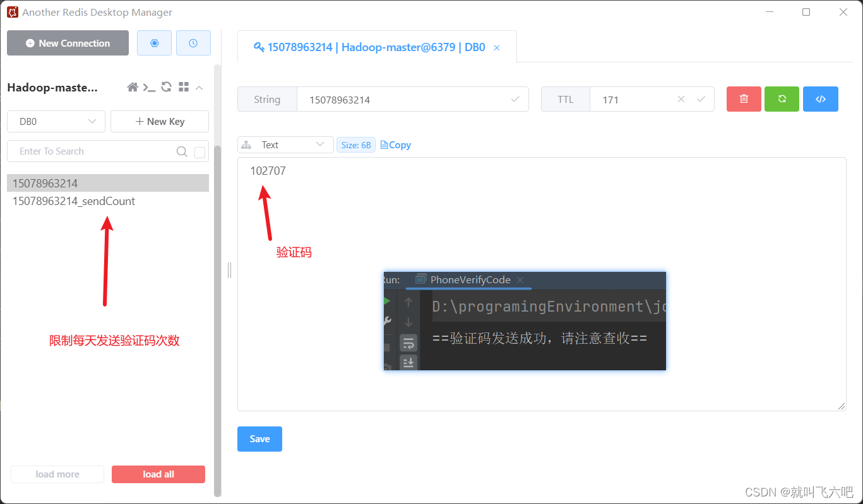863x504 pixels.
Task: Open the grid menu icon for connection
Action: pos(184,87)
